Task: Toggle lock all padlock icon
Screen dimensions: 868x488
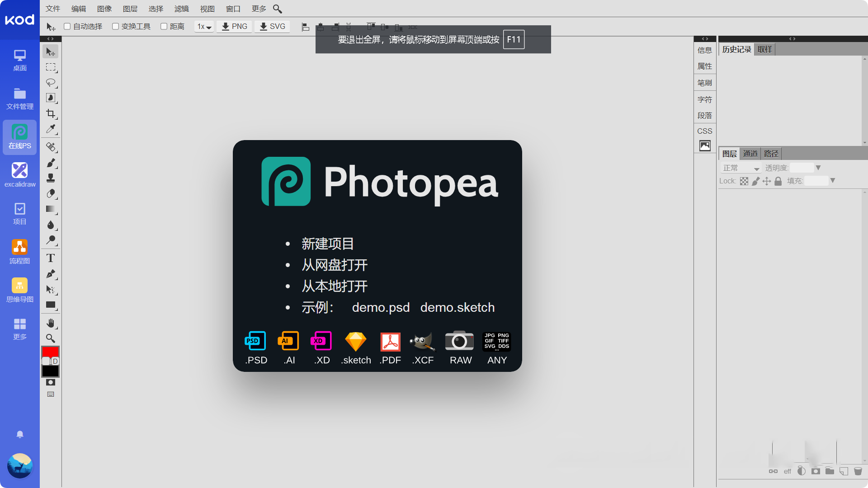Action: coord(778,181)
